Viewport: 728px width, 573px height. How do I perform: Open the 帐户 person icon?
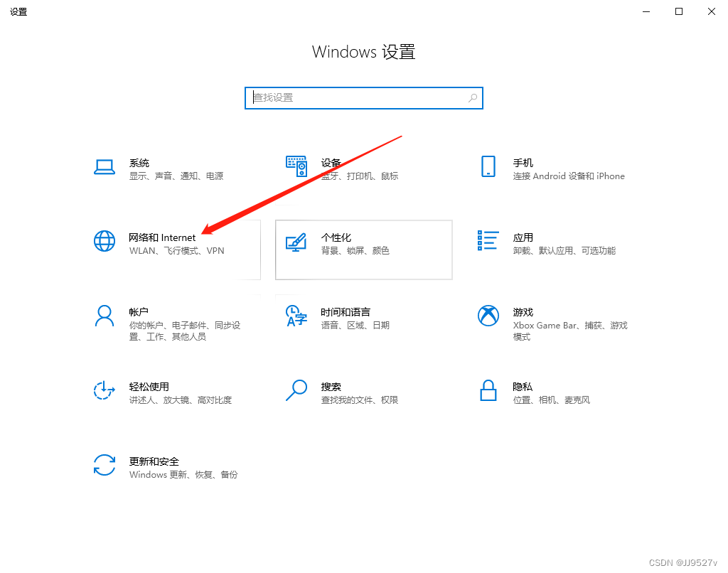[x=105, y=316]
